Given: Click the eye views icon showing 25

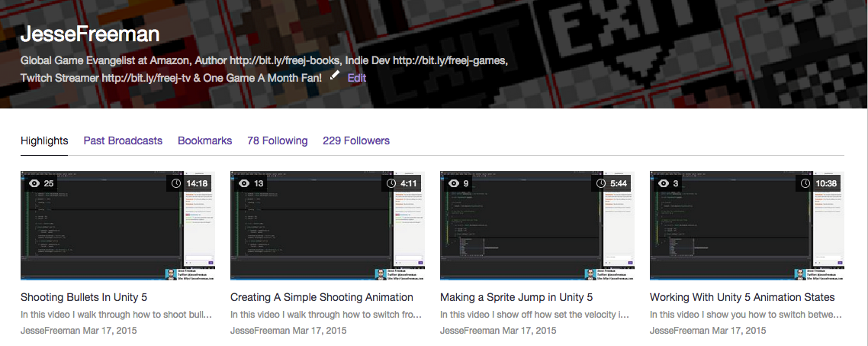Looking at the screenshot, I should 34,183.
